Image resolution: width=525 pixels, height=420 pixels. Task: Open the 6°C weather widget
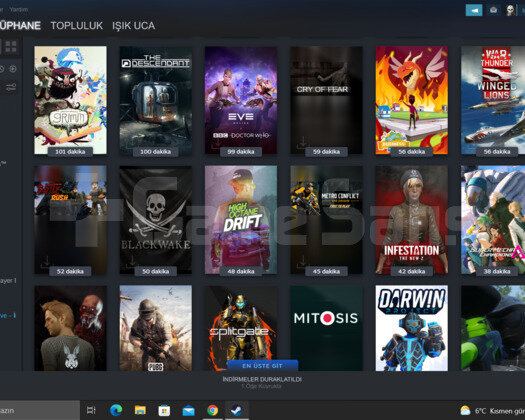(x=492, y=411)
